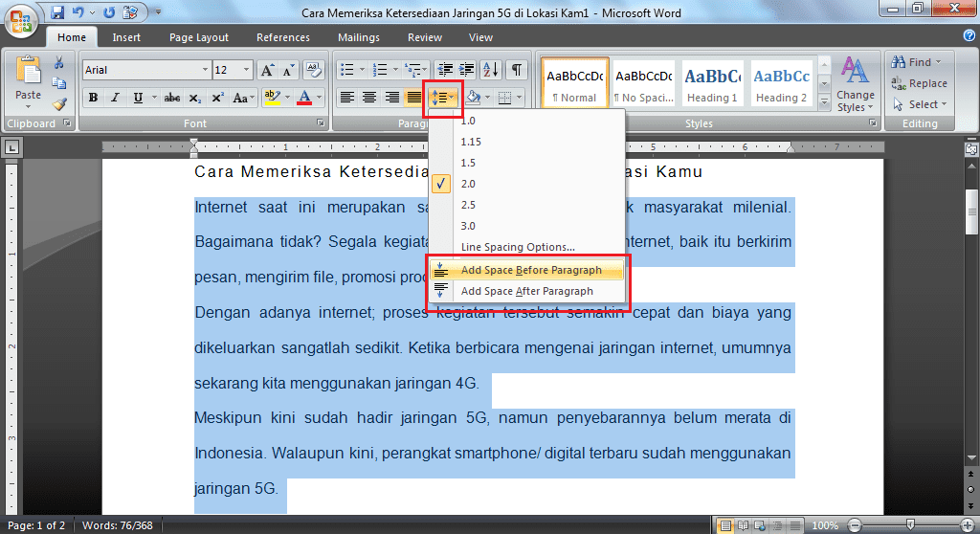Open the Change Styles gallery button
980x534 pixels.
(855, 84)
